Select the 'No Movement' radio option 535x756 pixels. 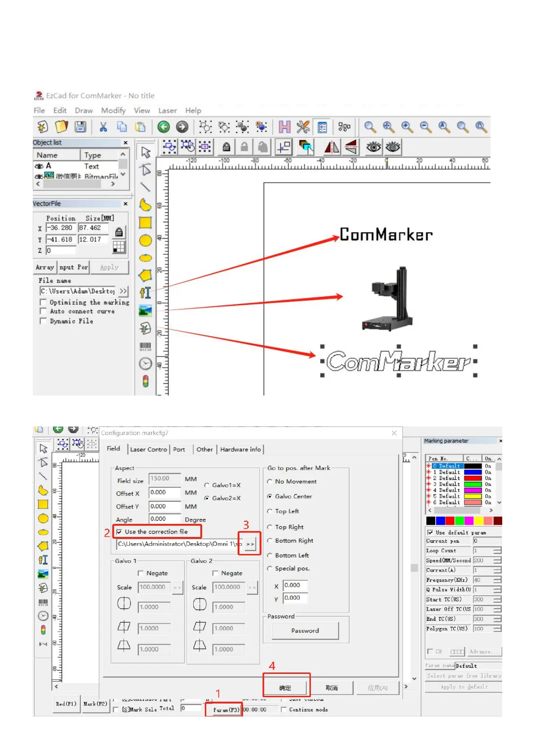tap(270, 481)
